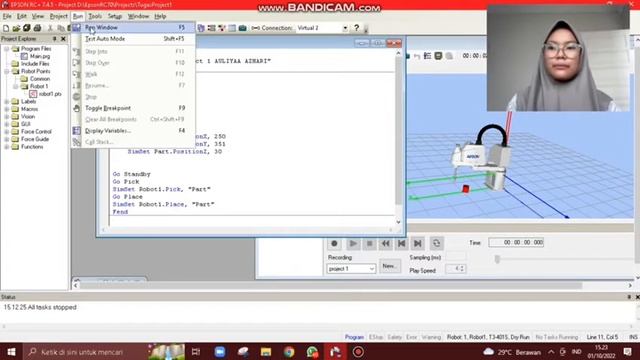Click the New file toolbar icon
640x360 pixels.
6,28
